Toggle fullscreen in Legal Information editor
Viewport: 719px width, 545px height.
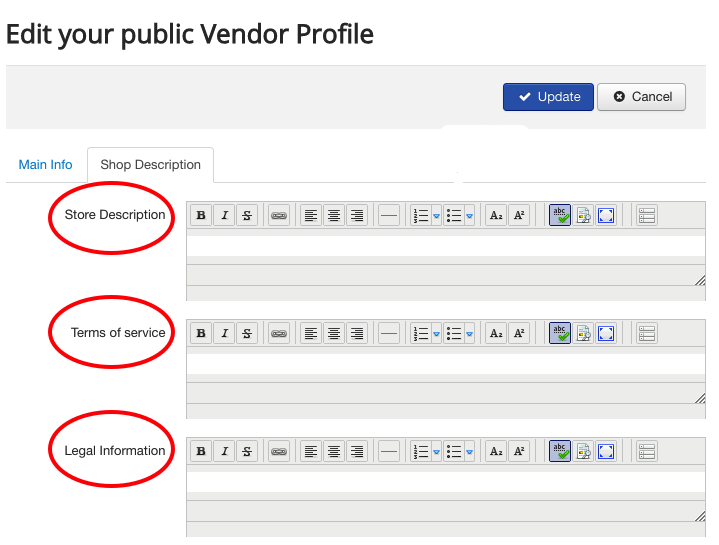[606, 451]
